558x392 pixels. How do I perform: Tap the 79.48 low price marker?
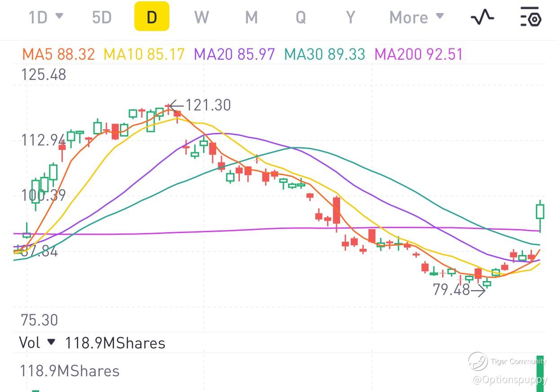[x=459, y=290]
